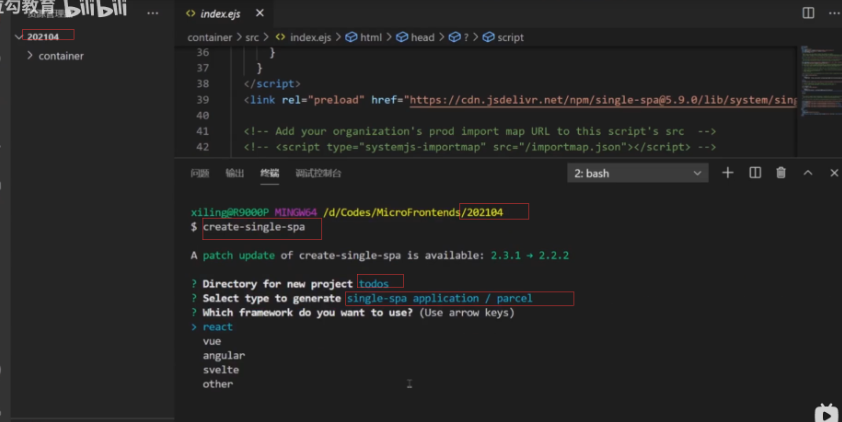
Task: Create a new terminal with plus icon
Action: coord(728,172)
